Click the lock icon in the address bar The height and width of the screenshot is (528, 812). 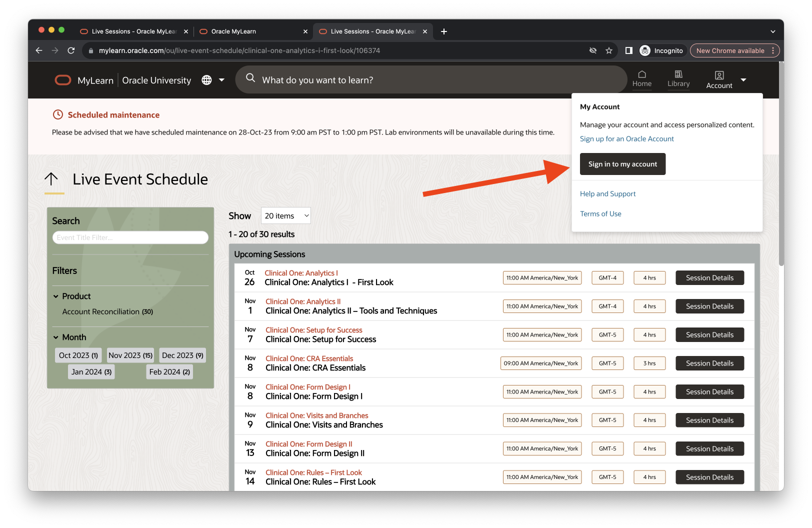(90, 50)
